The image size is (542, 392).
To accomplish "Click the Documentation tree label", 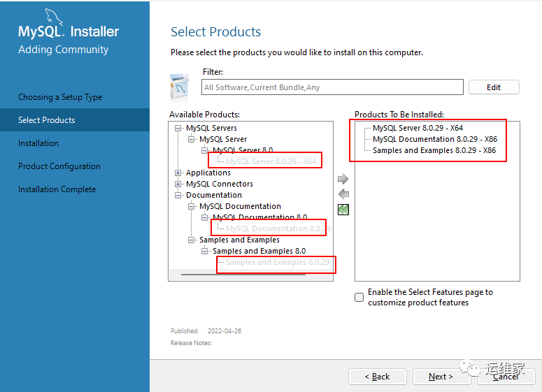I will (x=214, y=195).
